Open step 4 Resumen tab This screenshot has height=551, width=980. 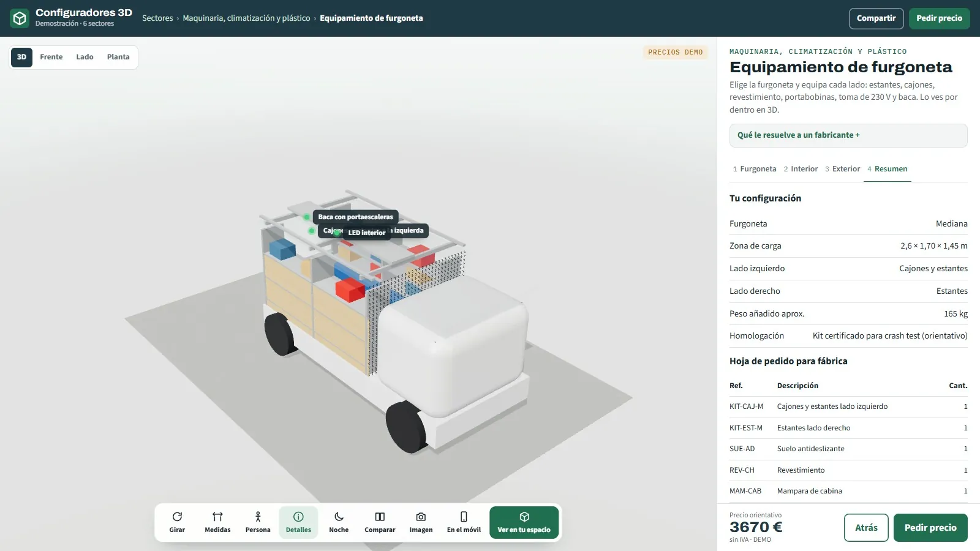(x=888, y=169)
